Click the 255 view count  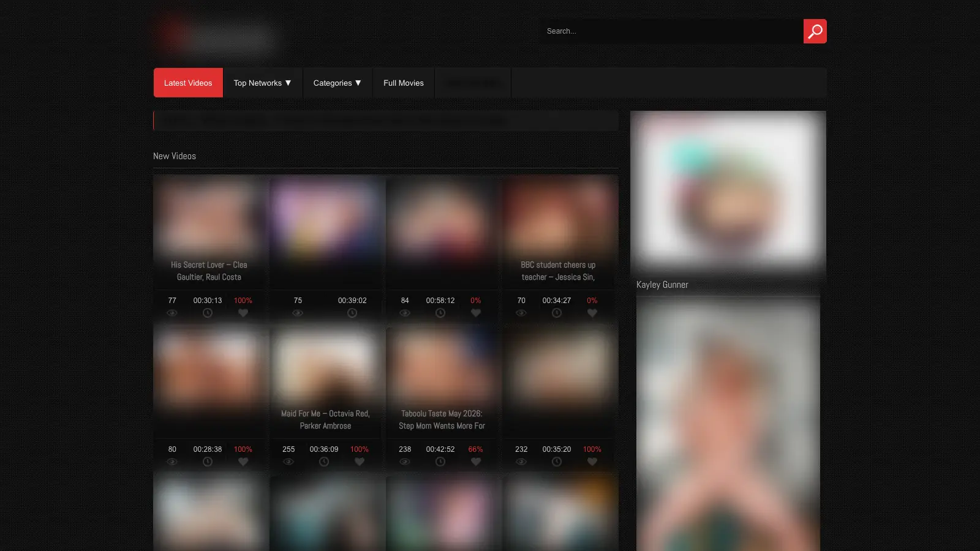click(x=288, y=449)
